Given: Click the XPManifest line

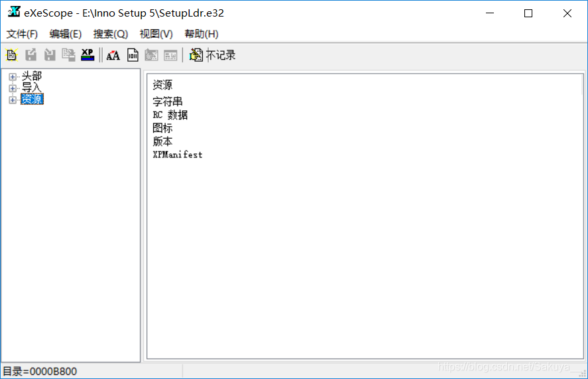Looking at the screenshot, I should [x=178, y=155].
